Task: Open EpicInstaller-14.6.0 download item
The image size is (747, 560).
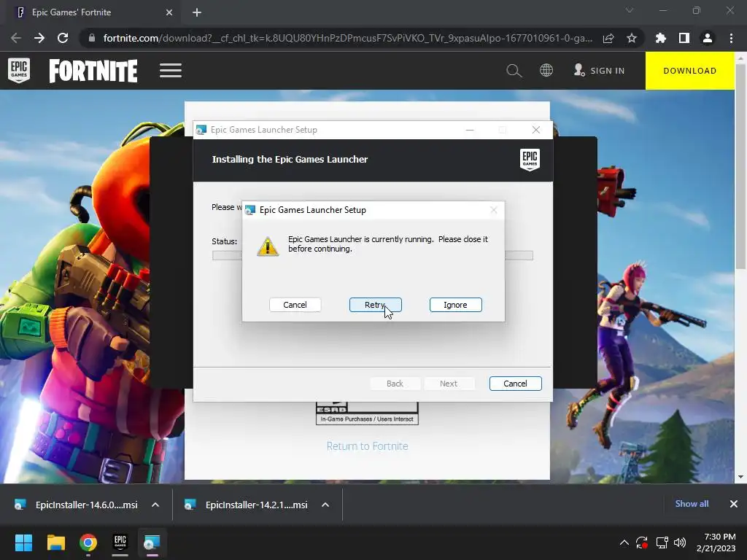Action: tap(77, 505)
